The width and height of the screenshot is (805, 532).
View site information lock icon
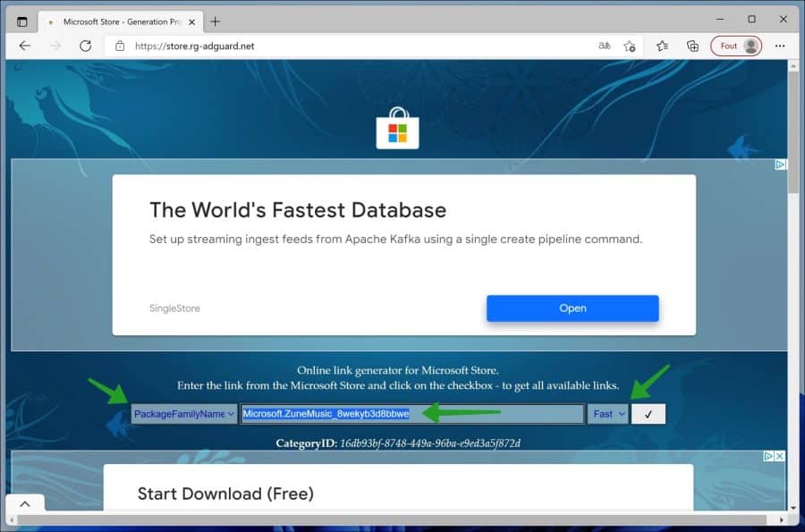click(x=120, y=46)
